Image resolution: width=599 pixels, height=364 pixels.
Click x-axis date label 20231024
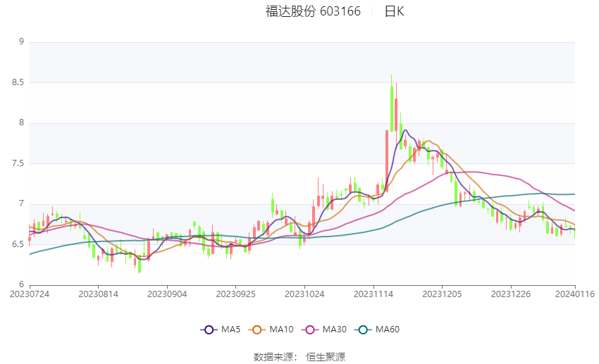coord(304,294)
